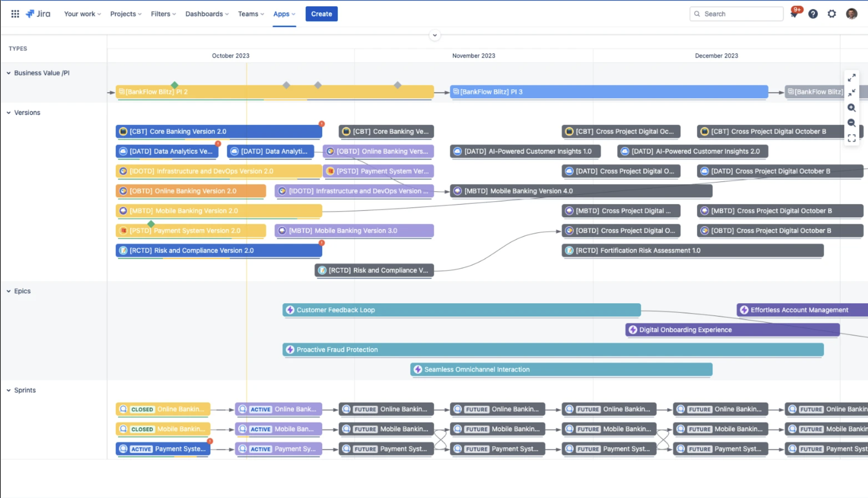This screenshot has height=498, width=868.
Task: Click the expand arrows icon on the timeline toolbar
Action: point(852,78)
